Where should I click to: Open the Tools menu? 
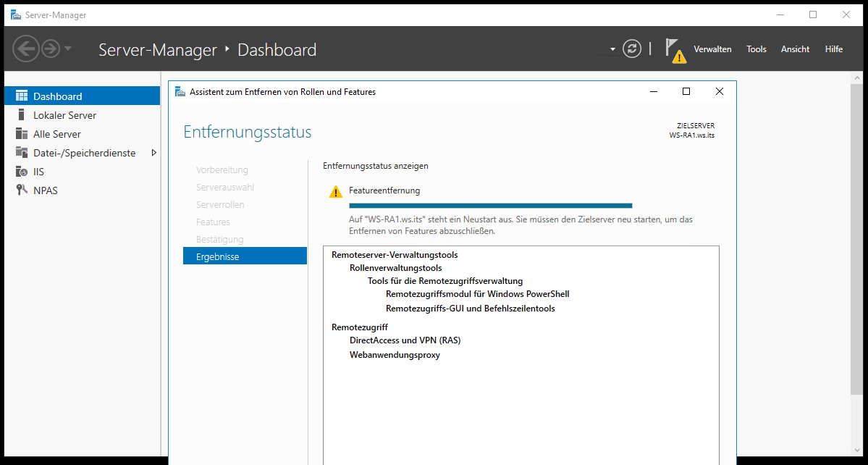pos(757,49)
